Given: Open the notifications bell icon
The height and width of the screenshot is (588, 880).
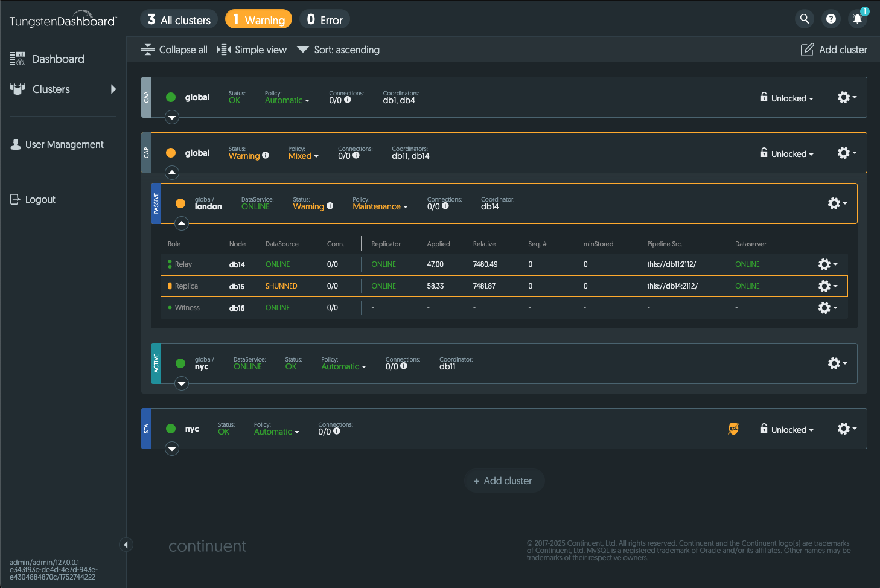Looking at the screenshot, I should click(857, 19).
